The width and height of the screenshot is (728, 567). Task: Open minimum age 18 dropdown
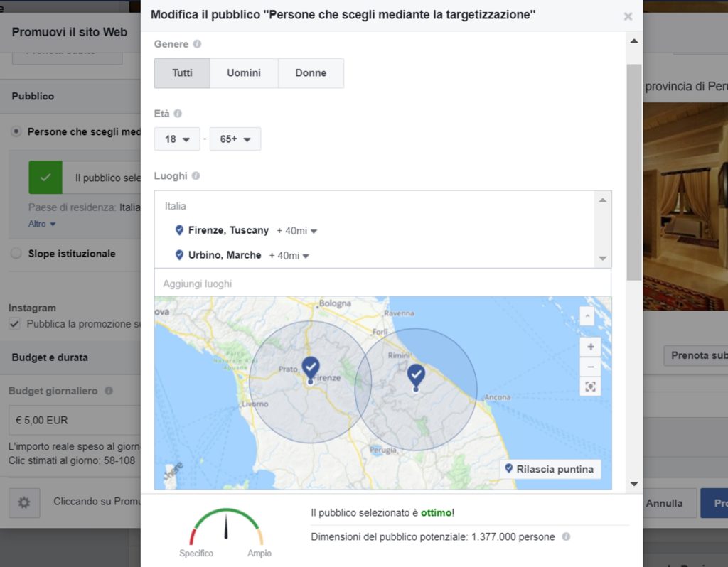pos(177,139)
